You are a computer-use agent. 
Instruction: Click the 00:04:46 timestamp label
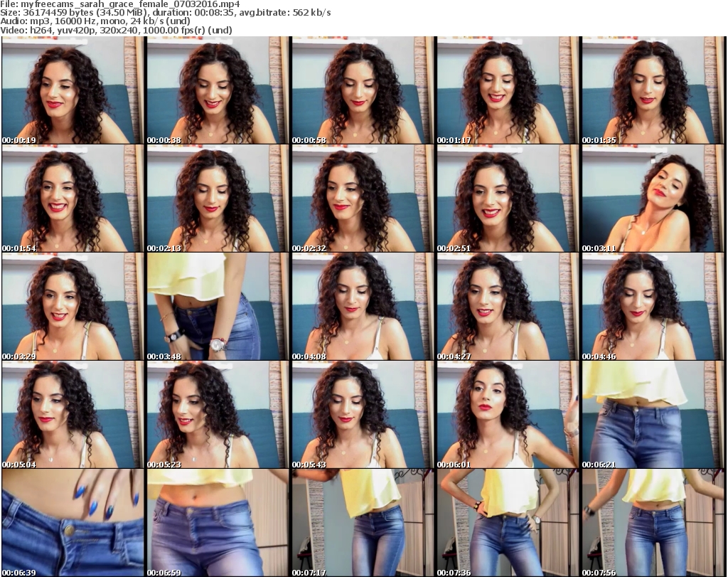point(597,356)
